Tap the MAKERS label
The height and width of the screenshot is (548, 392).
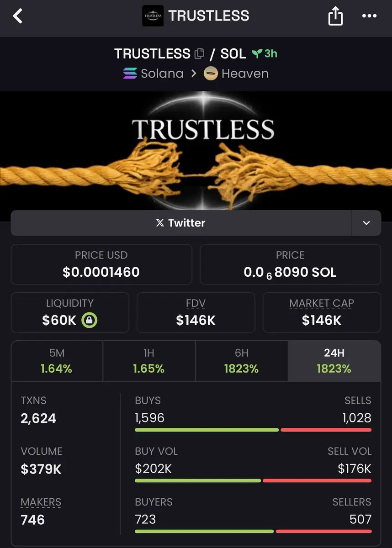point(41,502)
